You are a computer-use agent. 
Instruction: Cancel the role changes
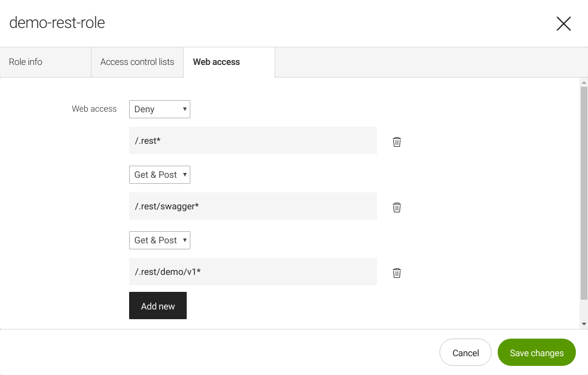(465, 352)
